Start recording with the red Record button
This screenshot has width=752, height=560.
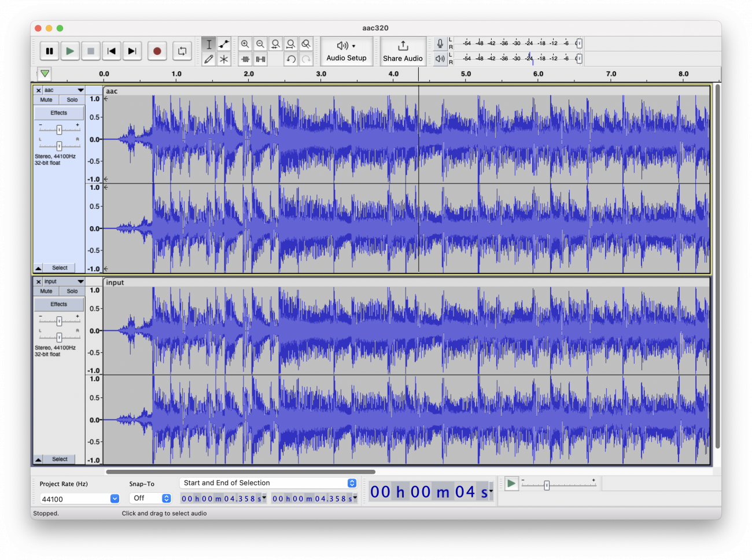click(157, 51)
